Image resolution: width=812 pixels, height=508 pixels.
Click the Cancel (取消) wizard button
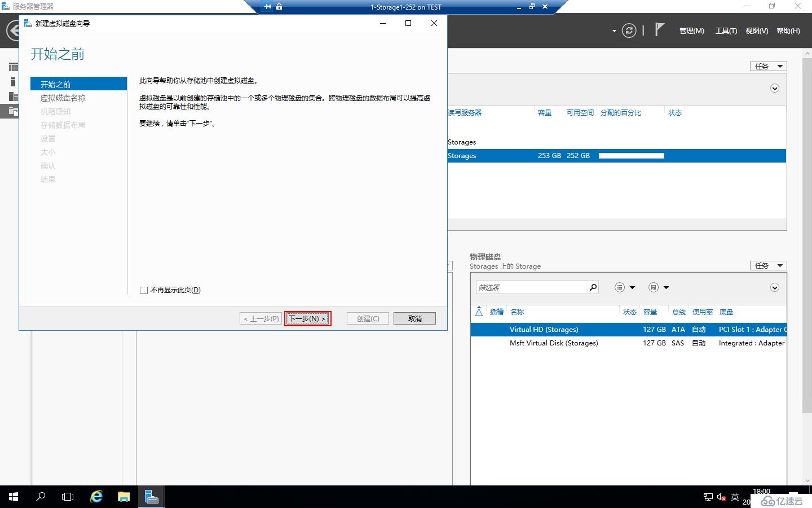[x=414, y=318]
